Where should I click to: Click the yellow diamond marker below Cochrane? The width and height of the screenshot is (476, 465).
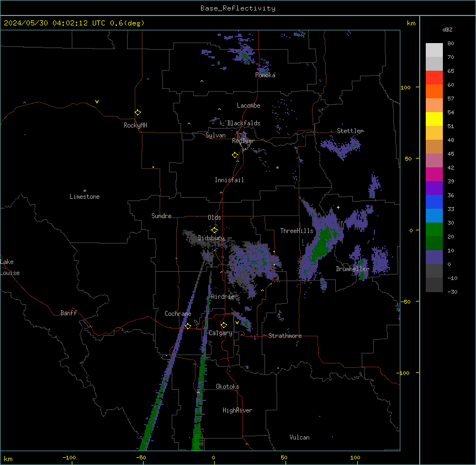[x=188, y=326]
